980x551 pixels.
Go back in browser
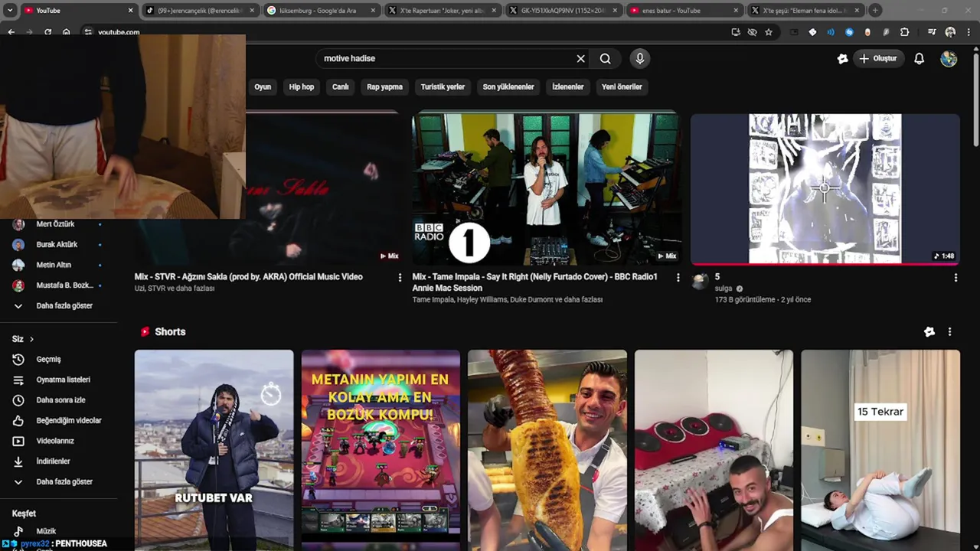pos(11,32)
